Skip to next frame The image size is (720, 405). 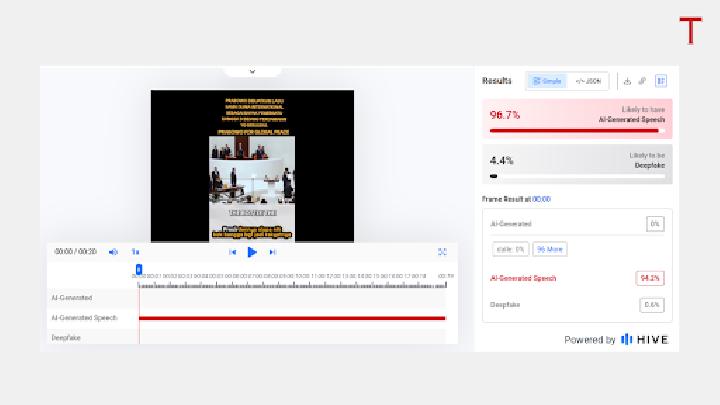click(x=272, y=252)
